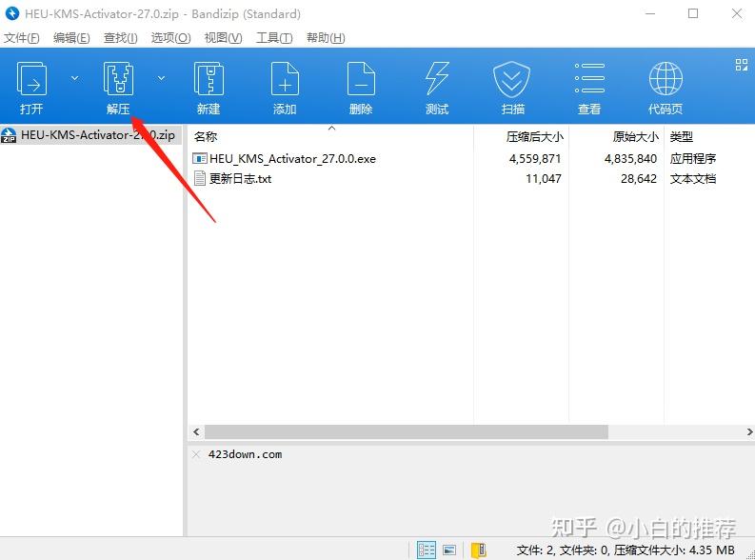
Task: Click the left scroll arrow of file list
Action: (x=196, y=432)
